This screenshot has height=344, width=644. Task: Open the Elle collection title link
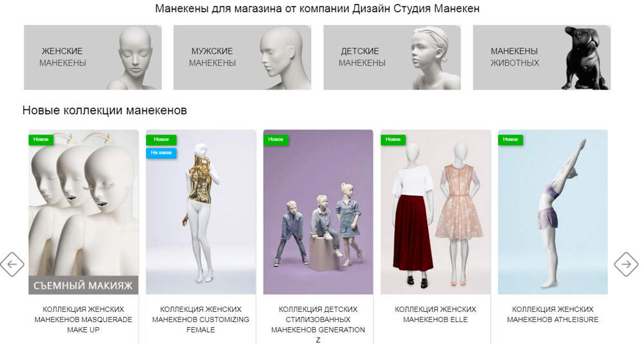click(x=435, y=314)
